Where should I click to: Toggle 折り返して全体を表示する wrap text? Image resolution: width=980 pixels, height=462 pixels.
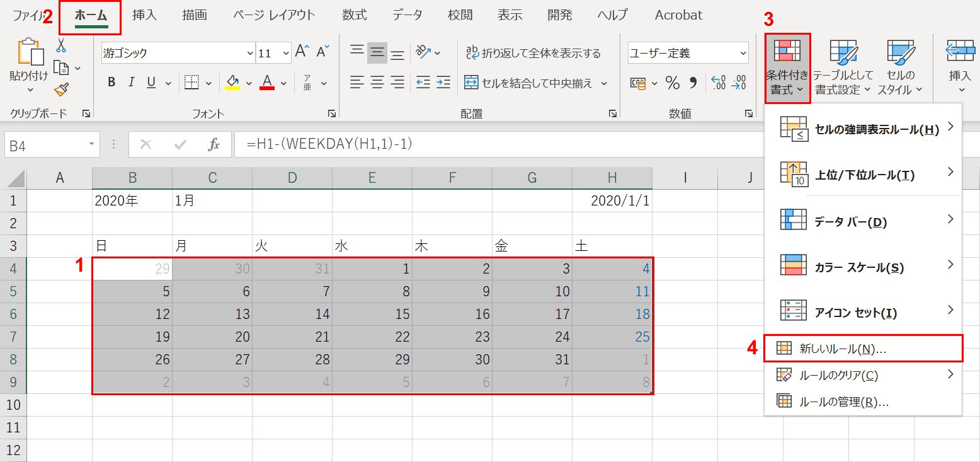(x=533, y=53)
